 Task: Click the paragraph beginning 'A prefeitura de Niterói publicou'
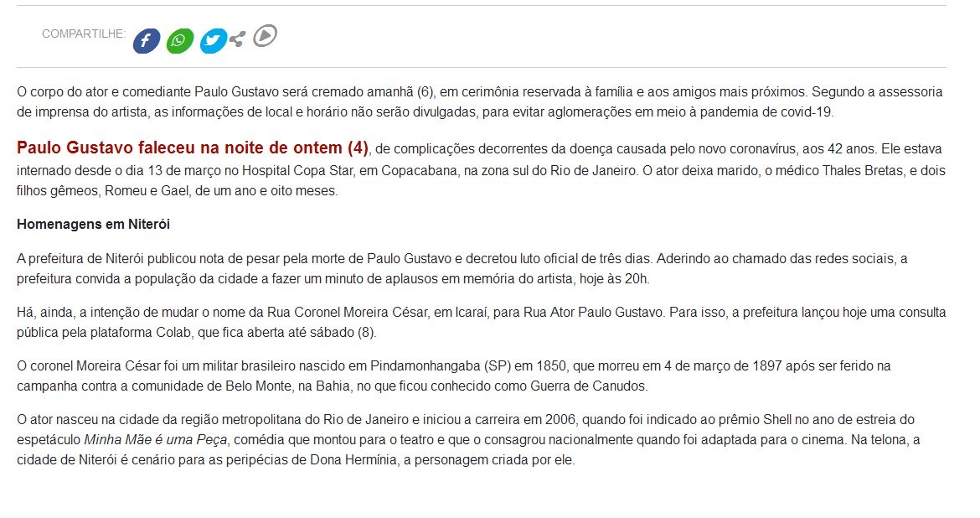462,268
